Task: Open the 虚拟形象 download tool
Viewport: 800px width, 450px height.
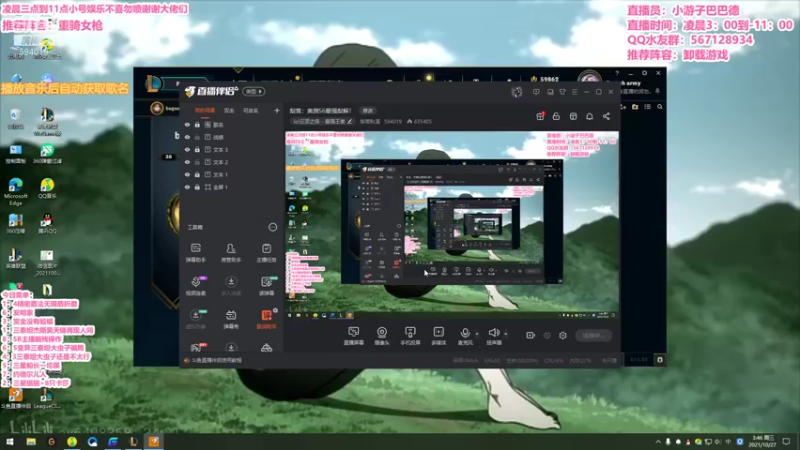Action: point(195,319)
